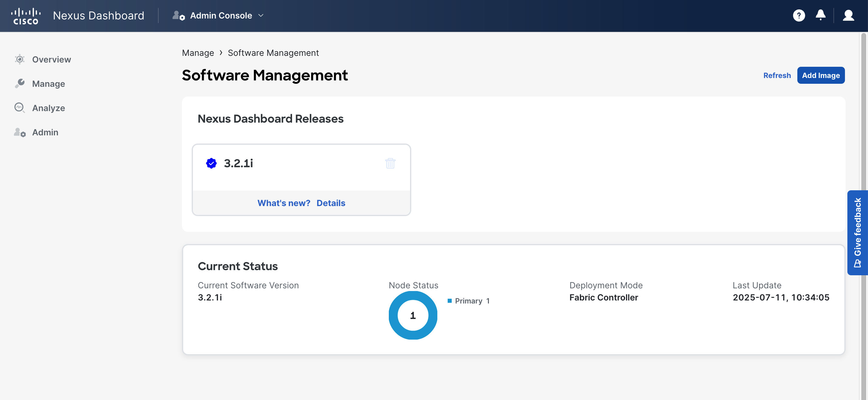Select the 3.2.1i release card title
The image size is (868, 400).
(x=238, y=163)
